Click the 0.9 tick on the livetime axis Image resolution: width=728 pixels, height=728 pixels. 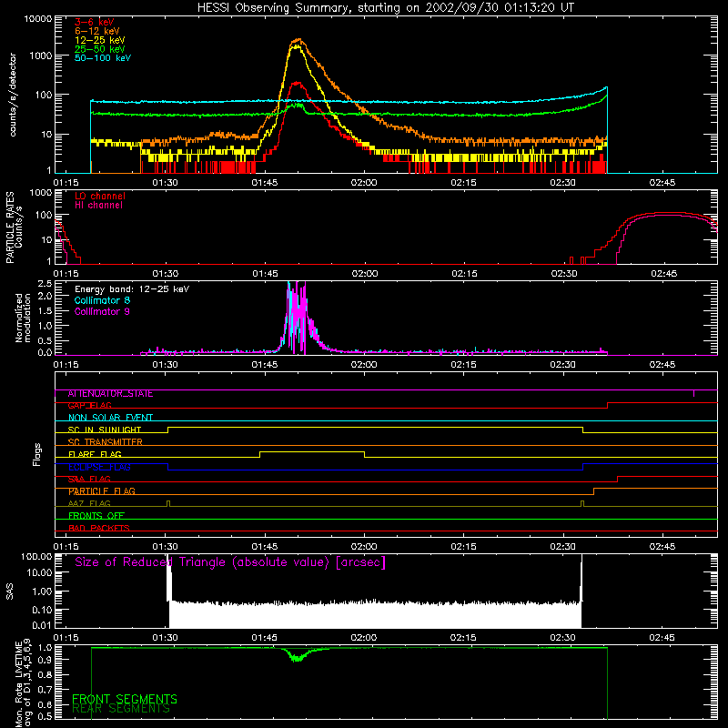coord(45,659)
